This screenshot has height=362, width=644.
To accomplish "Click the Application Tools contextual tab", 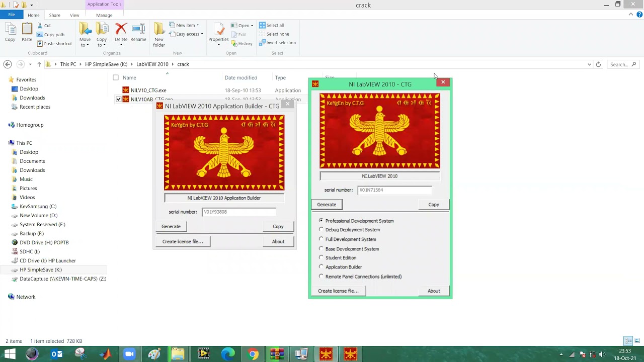I will click(x=104, y=4).
